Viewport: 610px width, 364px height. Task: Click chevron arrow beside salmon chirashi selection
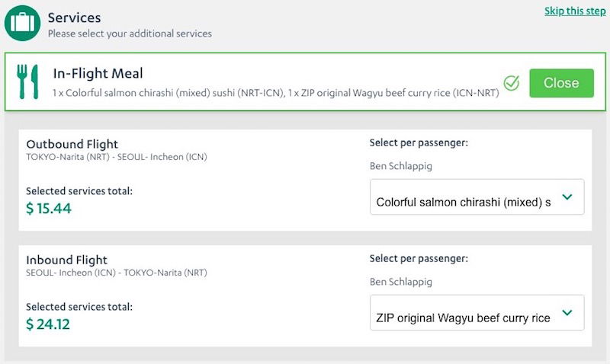coord(567,197)
